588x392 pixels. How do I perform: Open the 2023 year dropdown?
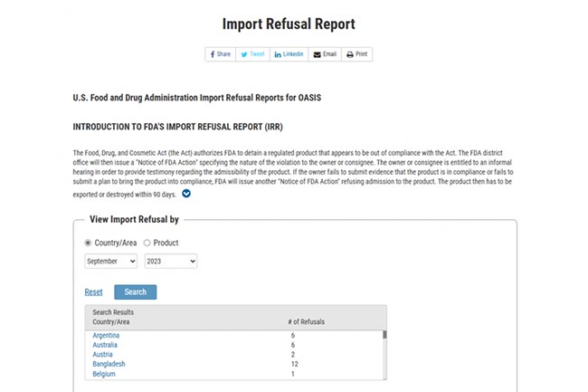click(171, 261)
